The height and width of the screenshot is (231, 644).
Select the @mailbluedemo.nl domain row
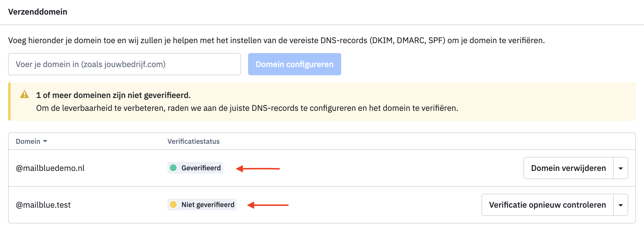pyautogui.click(x=322, y=168)
